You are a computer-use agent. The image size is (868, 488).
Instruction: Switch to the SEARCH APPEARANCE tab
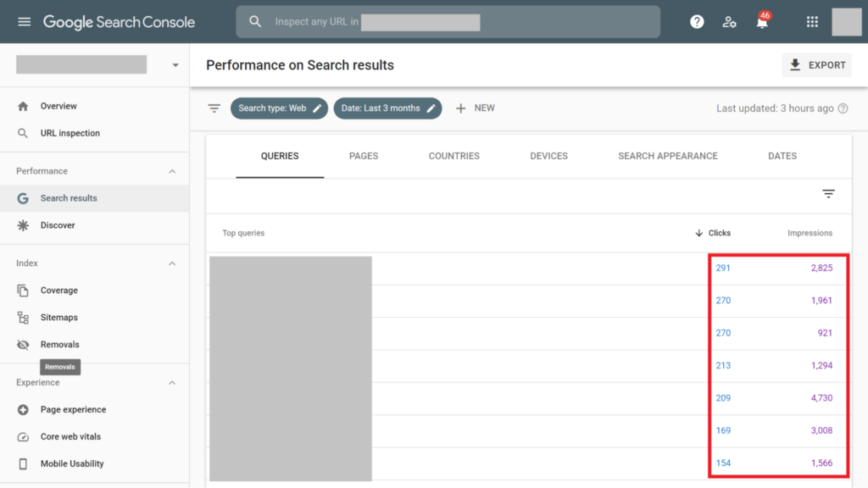tap(668, 156)
